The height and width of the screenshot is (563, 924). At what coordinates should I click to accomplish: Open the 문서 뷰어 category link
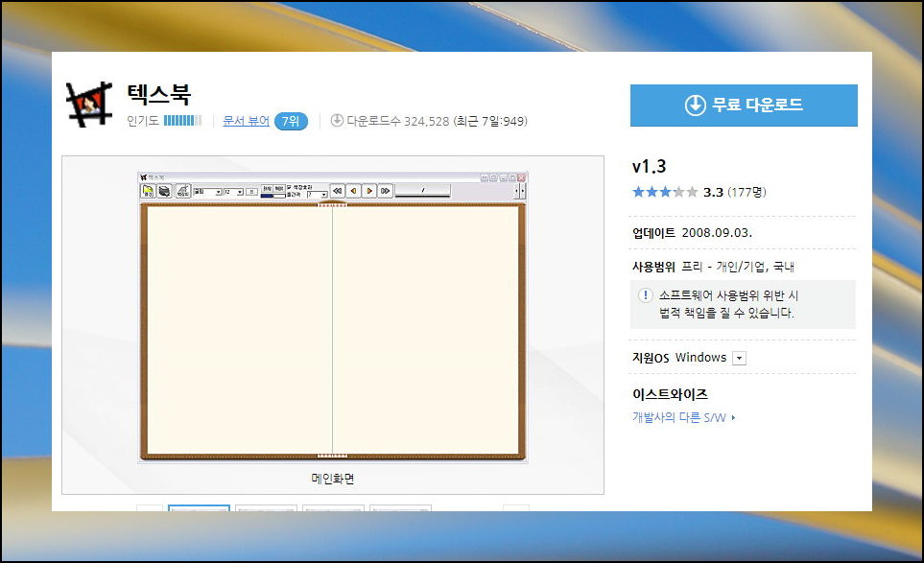[x=246, y=121]
